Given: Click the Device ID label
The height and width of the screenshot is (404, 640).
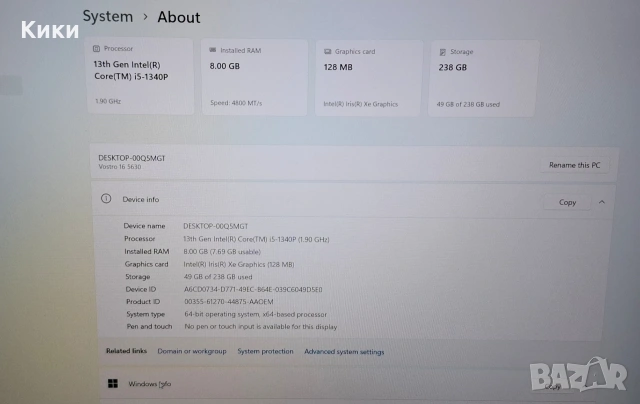Looking at the screenshot, I should point(140,289).
